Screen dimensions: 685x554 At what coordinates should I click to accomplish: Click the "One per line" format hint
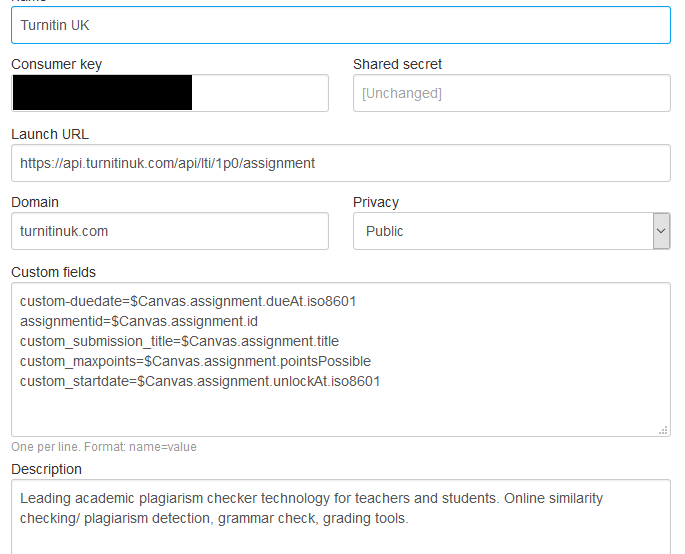tap(104, 447)
